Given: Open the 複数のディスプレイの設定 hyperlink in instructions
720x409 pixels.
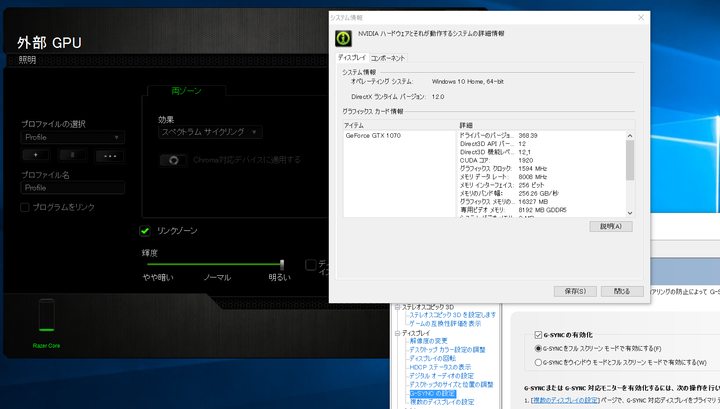Looking at the screenshot, I should [x=565, y=400].
